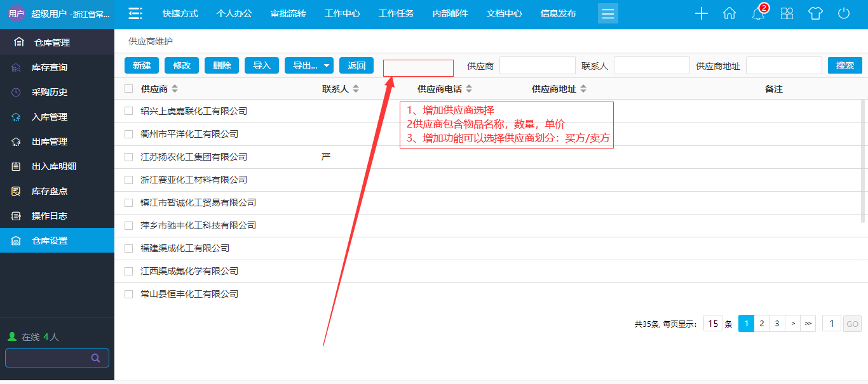This screenshot has height=384, width=868.
Task: Select checkbox for 江苏扬农化工集团有限公司
Action: (129, 157)
